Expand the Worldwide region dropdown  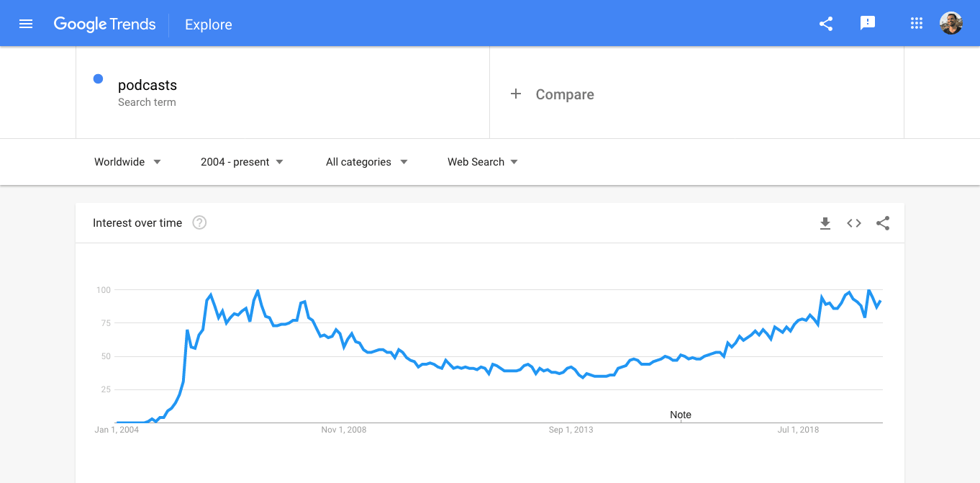[127, 162]
